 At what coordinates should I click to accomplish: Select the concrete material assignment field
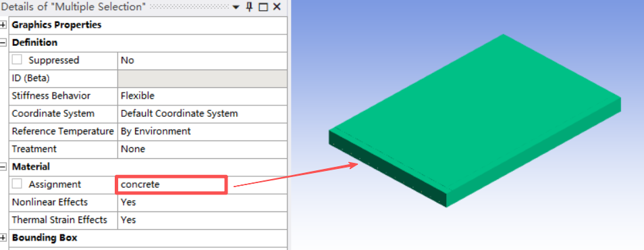coord(171,184)
